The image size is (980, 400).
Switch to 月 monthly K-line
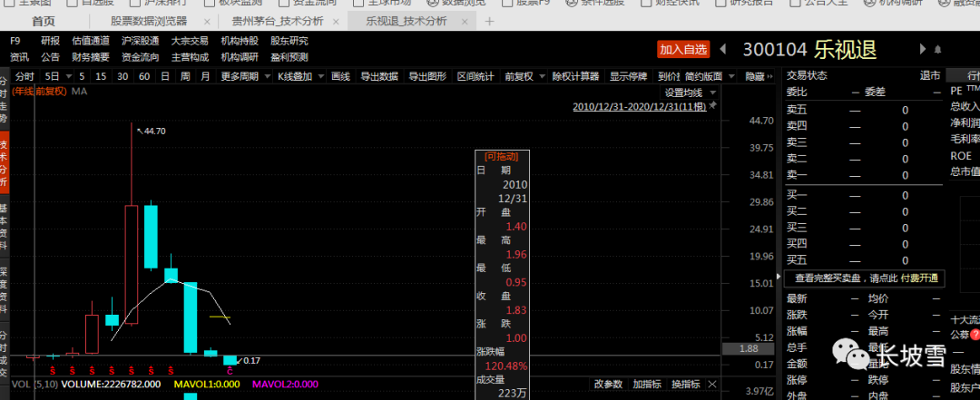(205, 76)
